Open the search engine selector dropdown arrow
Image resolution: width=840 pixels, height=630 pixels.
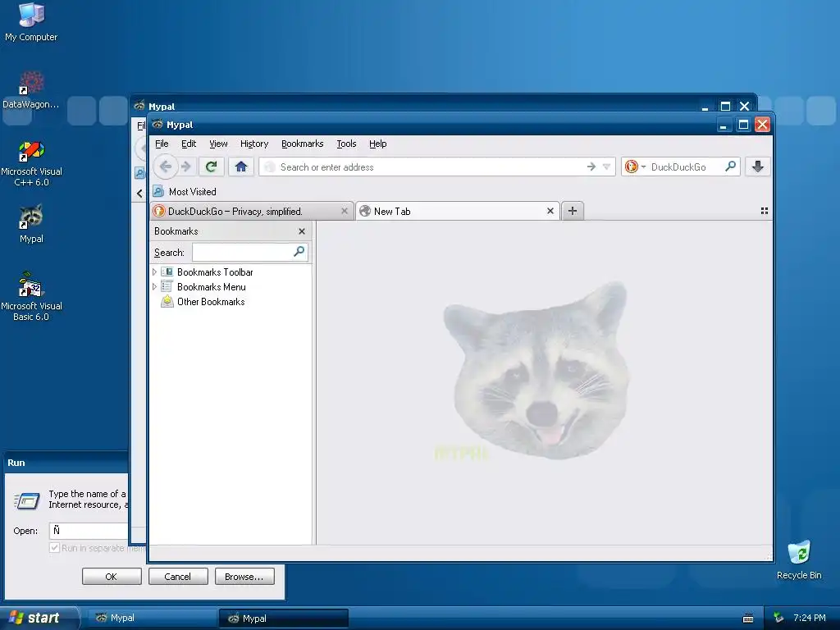[643, 167]
